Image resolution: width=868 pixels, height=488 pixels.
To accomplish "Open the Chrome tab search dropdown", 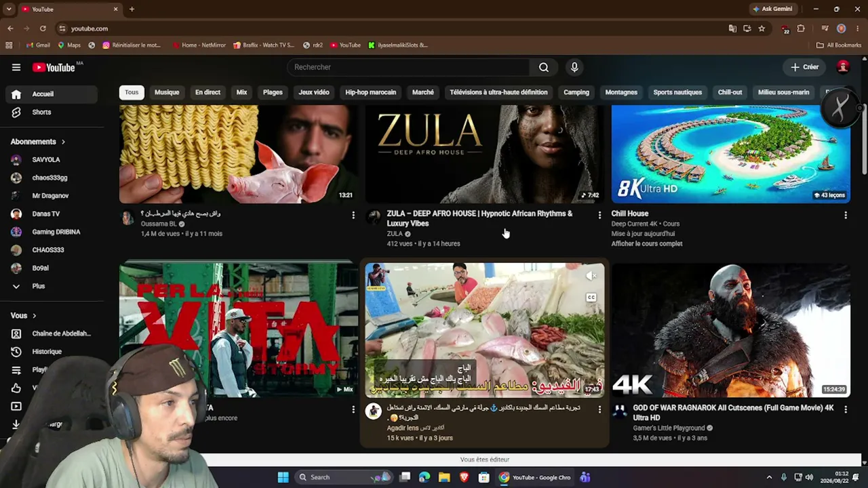I will [x=9, y=9].
